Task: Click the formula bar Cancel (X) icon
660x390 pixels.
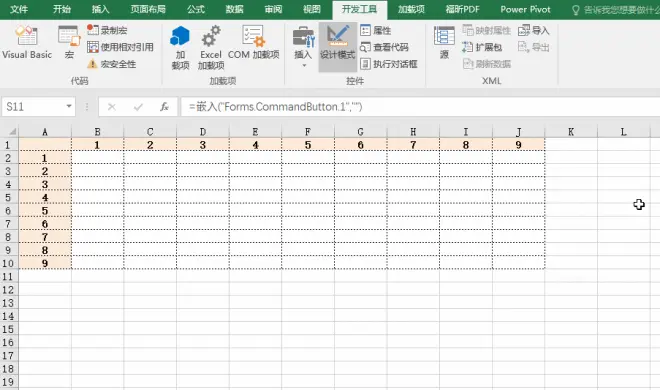Action: pyautogui.click(x=112, y=107)
